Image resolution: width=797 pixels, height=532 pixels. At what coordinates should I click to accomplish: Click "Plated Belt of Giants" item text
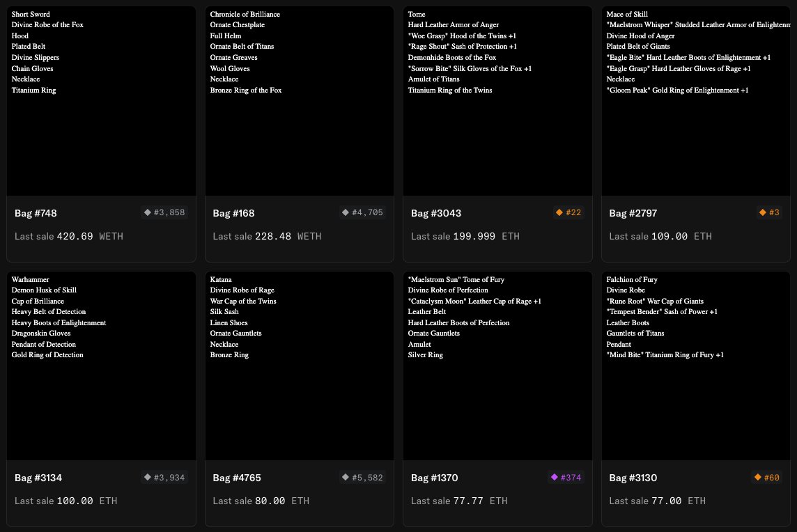638,46
